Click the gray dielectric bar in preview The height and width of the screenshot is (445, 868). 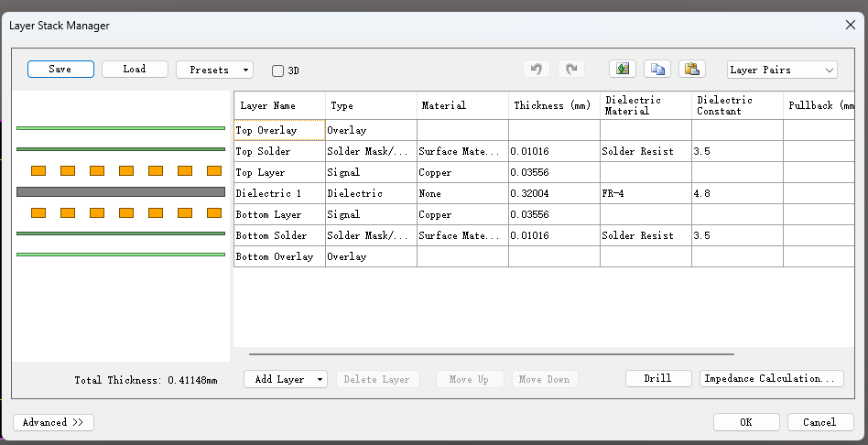[x=121, y=192]
